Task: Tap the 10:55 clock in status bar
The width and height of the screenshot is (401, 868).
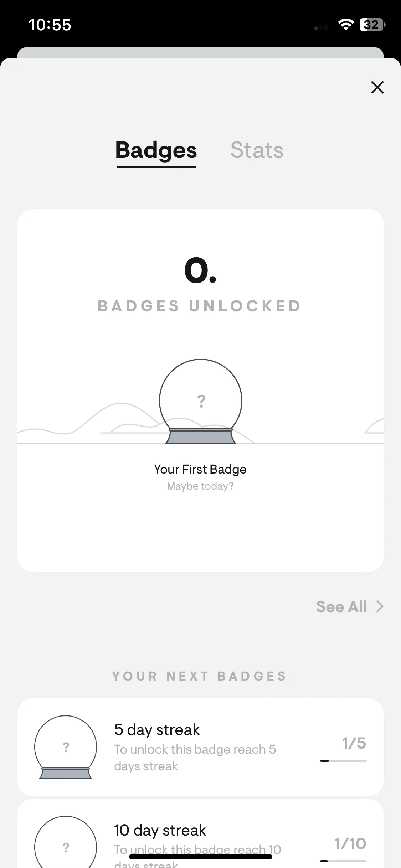Action: point(50,25)
